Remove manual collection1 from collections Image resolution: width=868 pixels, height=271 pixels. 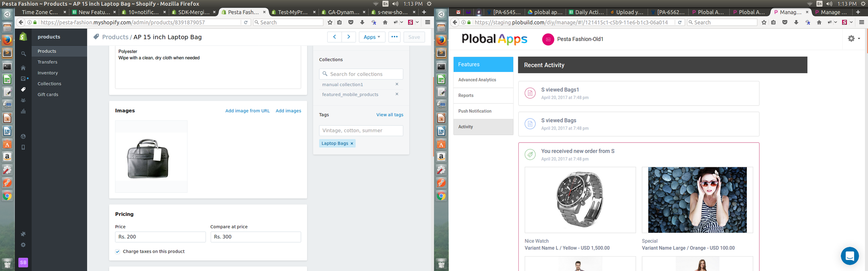click(x=397, y=84)
